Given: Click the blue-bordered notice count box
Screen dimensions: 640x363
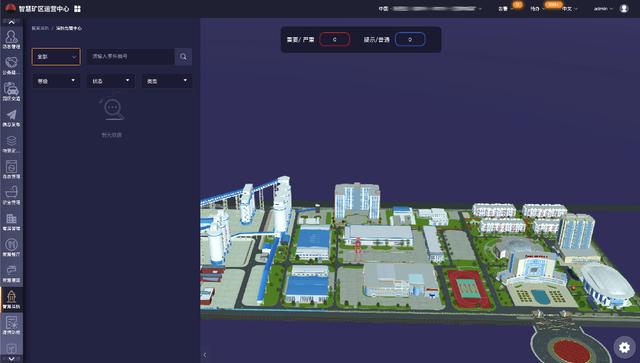Looking at the screenshot, I should pos(410,40).
